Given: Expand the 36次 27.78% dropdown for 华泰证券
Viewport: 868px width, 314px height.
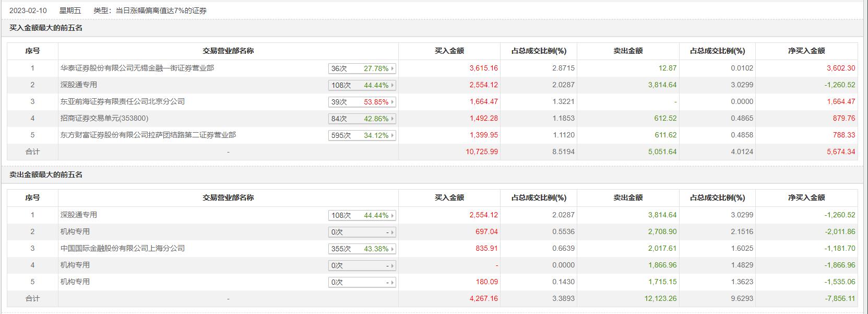Looking at the screenshot, I should tap(362, 68).
